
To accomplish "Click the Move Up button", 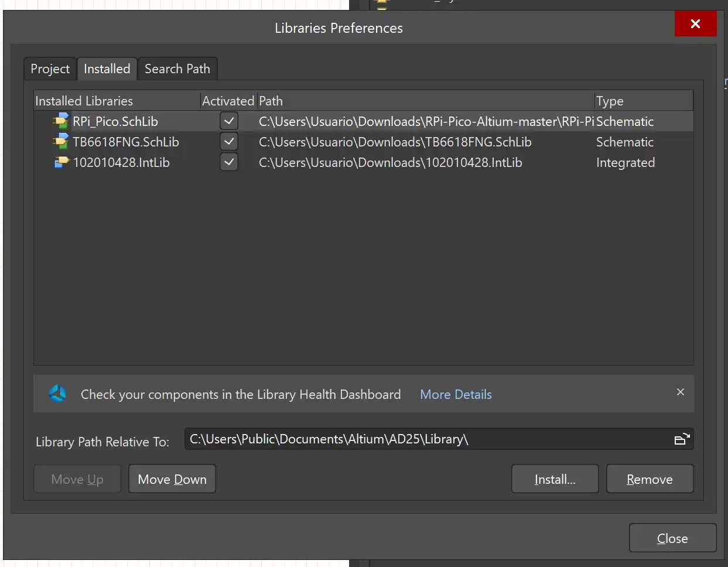I will coord(77,479).
